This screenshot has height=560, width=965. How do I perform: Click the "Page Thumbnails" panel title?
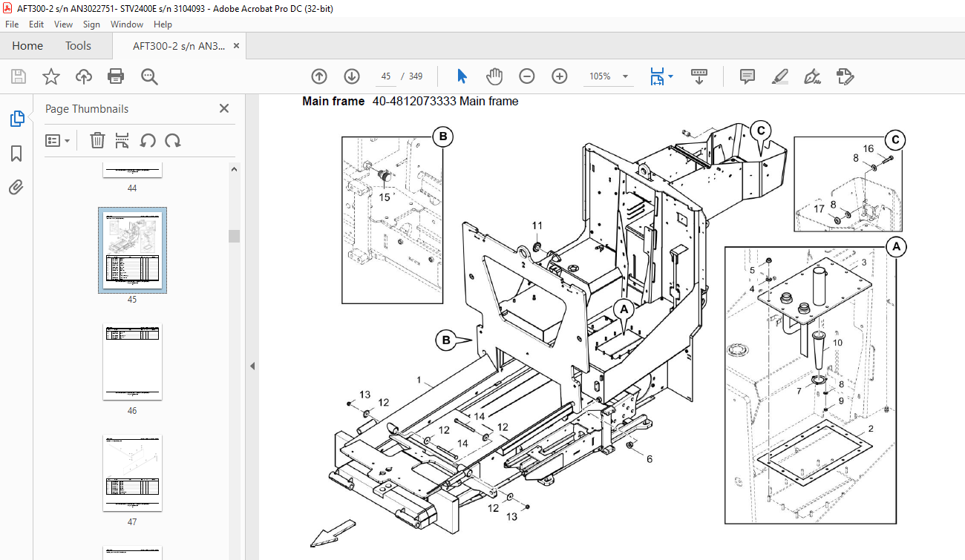(x=87, y=109)
